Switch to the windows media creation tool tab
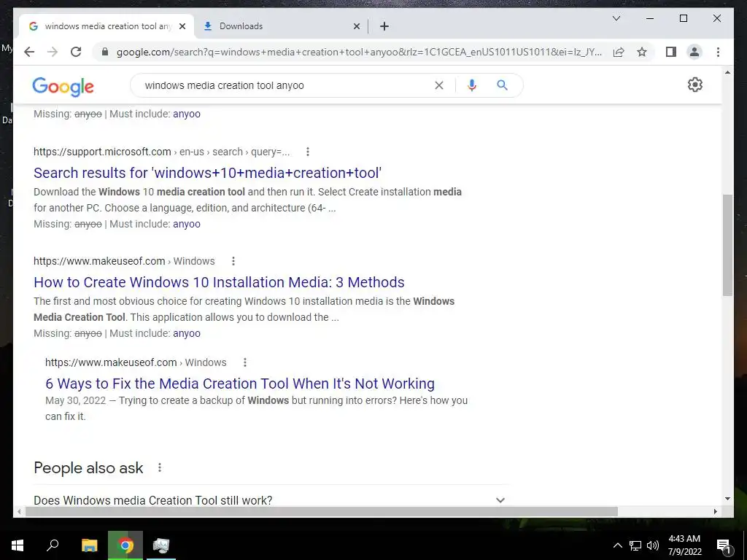This screenshot has width=747, height=560. tap(107, 27)
